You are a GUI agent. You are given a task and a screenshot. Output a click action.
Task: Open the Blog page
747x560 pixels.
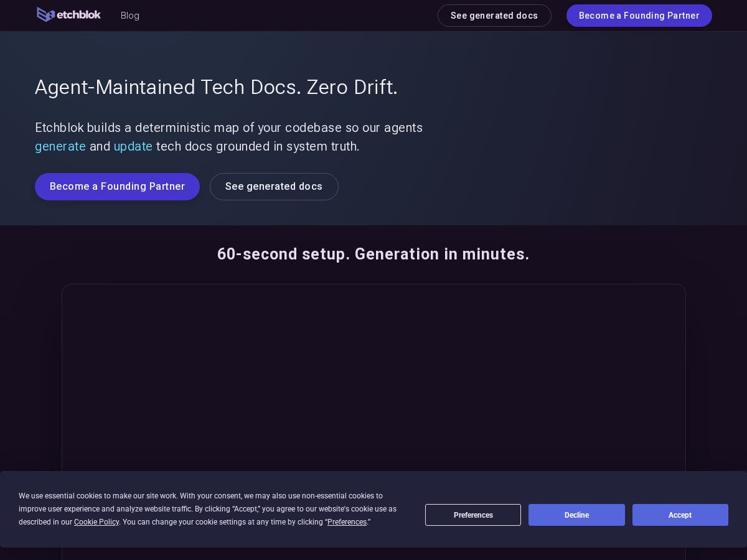(130, 16)
